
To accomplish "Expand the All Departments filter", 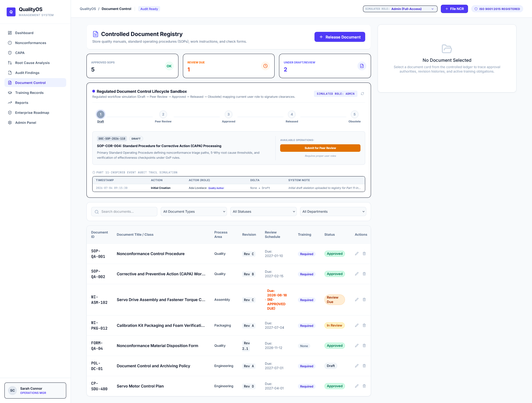I will pos(333,212).
